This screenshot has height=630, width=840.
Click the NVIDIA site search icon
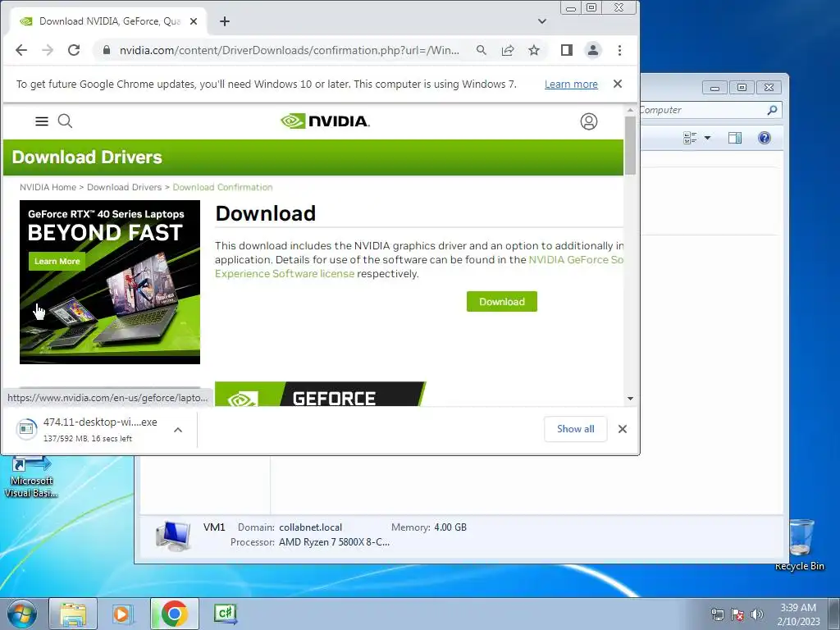[x=65, y=121]
